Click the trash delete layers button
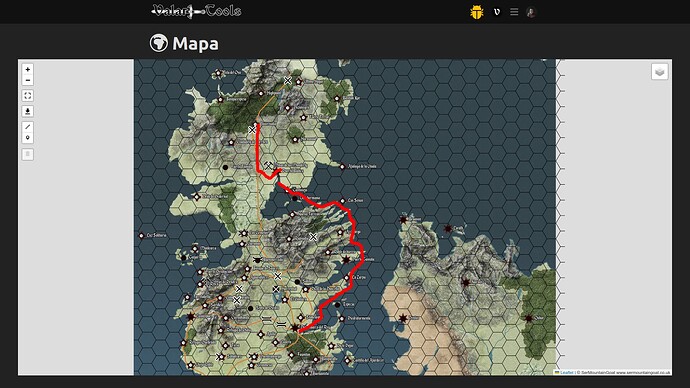690x388 pixels. [28, 154]
